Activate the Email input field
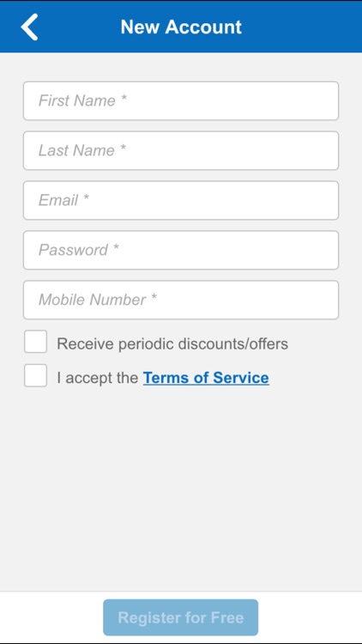The height and width of the screenshot is (644, 362). pos(181,200)
